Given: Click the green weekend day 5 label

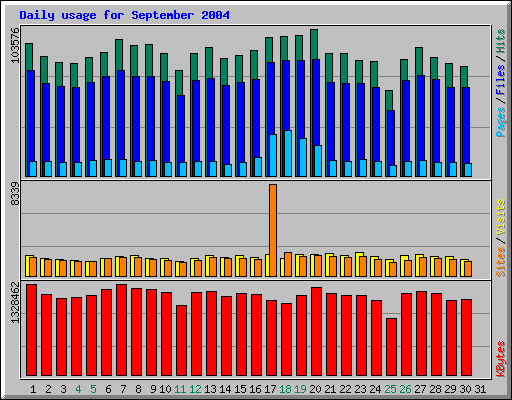Looking at the screenshot, I should coord(93,389).
